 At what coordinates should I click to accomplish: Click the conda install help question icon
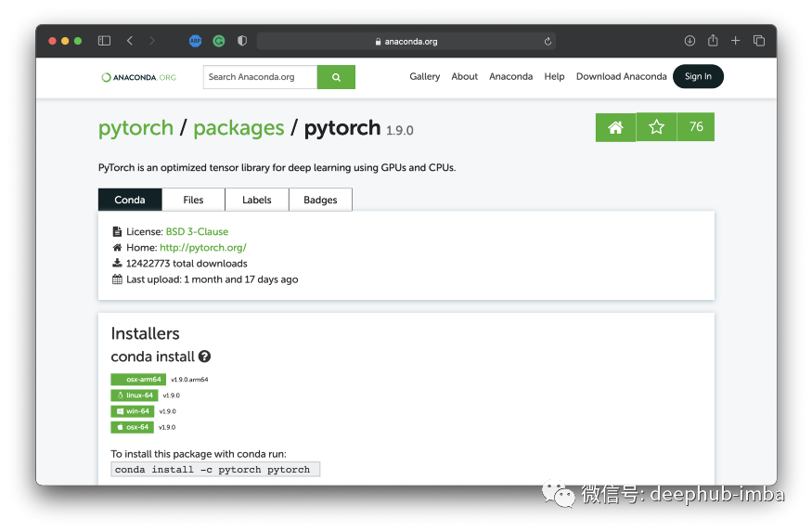pos(204,357)
